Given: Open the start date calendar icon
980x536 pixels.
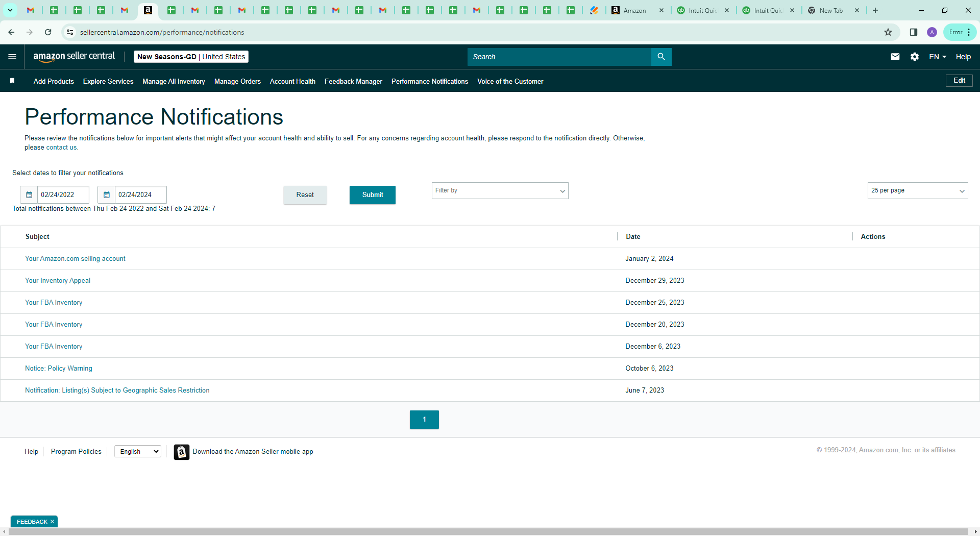Looking at the screenshot, I should tap(29, 194).
